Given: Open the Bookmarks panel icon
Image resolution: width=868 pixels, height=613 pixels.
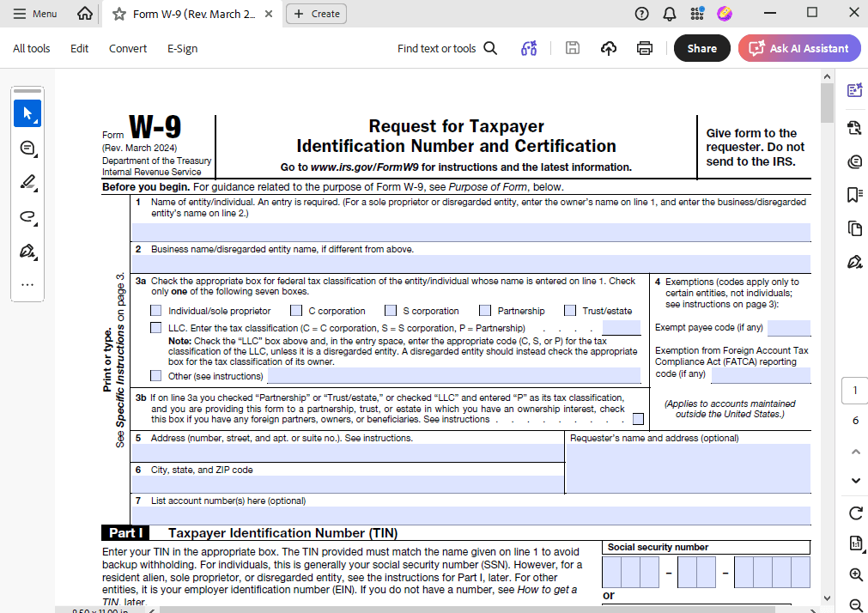Looking at the screenshot, I should [x=855, y=195].
